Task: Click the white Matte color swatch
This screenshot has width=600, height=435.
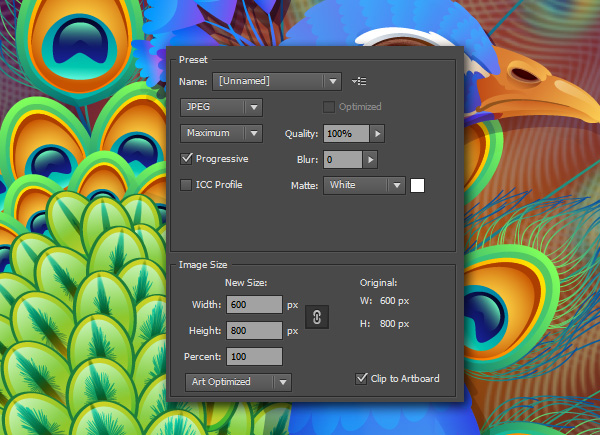Action: coord(417,186)
